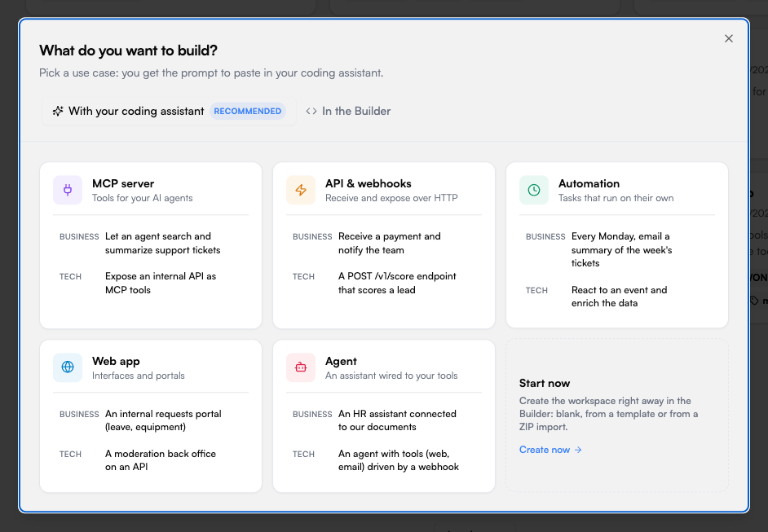Click the BUSINESS label in Automation card
This screenshot has width=768, height=532.
click(545, 237)
